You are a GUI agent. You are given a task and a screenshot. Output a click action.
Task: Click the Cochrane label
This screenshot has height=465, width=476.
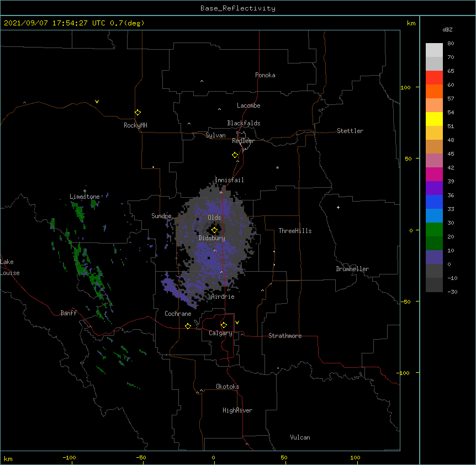click(x=178, y=314)
